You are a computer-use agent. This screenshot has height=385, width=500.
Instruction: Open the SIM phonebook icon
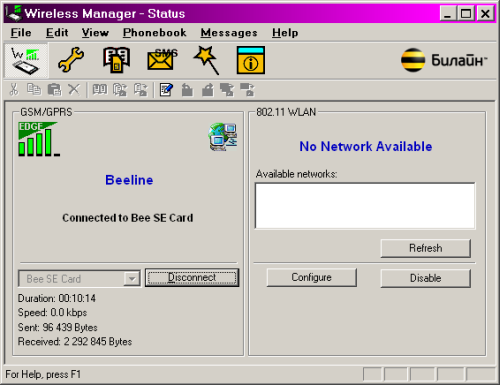[116, 60]
